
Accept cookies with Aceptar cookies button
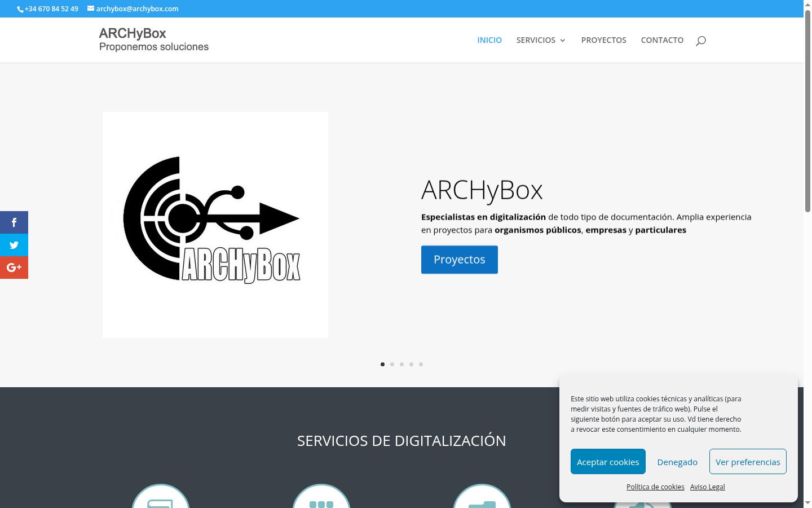click(x=608, y=462)
